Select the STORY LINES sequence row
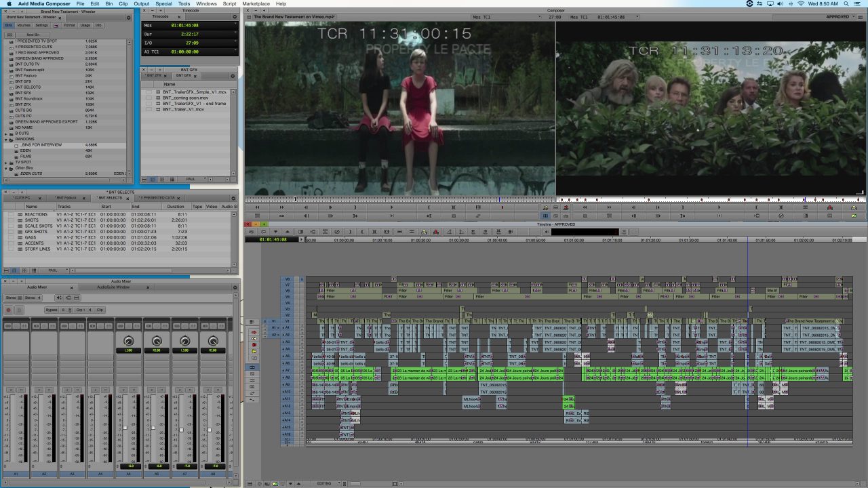The height and width of the screenshot is (488, 868). 37,248
